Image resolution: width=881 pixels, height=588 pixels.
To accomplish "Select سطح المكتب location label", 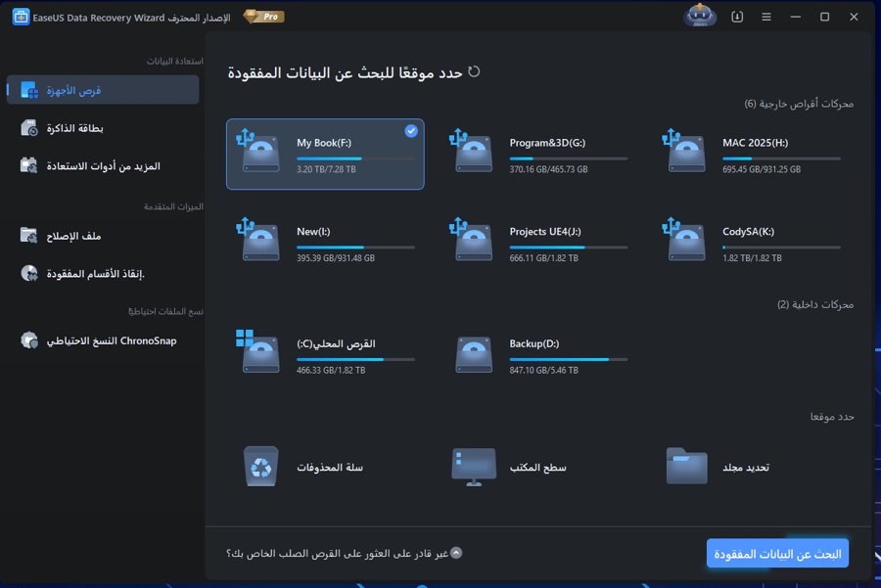I will (x=537, y=468).
